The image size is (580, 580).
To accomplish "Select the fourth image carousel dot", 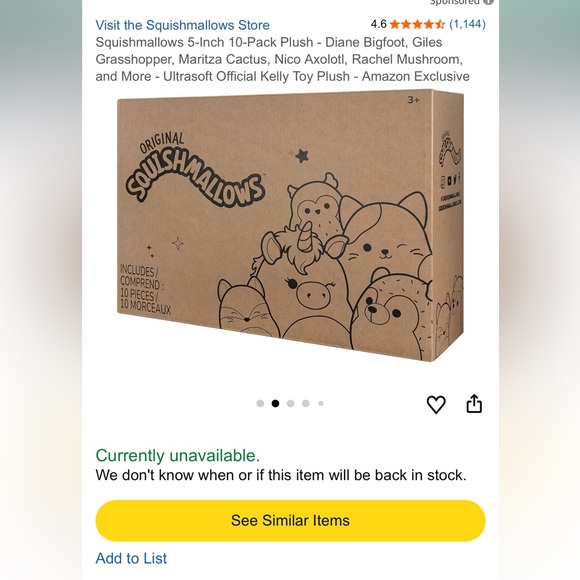I will coord(306,403).
